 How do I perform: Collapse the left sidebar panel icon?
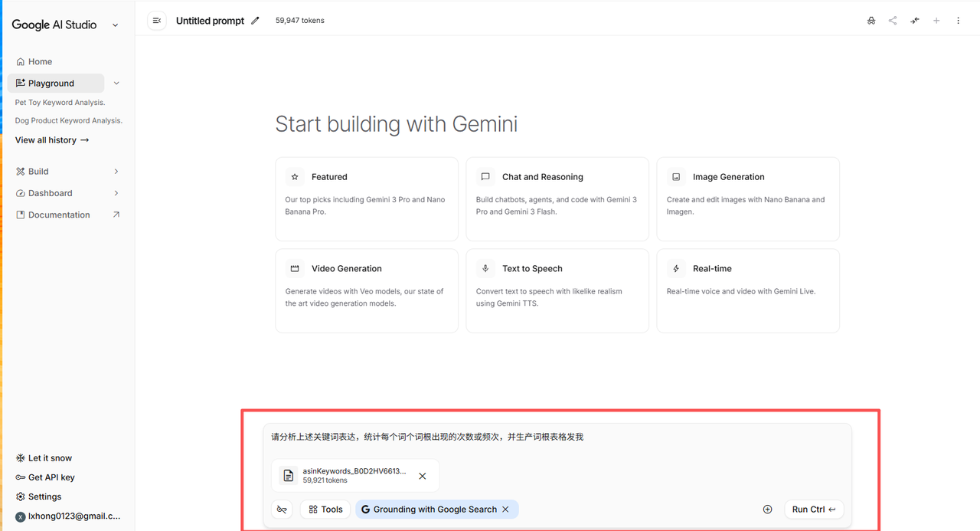tap(157, 21)
